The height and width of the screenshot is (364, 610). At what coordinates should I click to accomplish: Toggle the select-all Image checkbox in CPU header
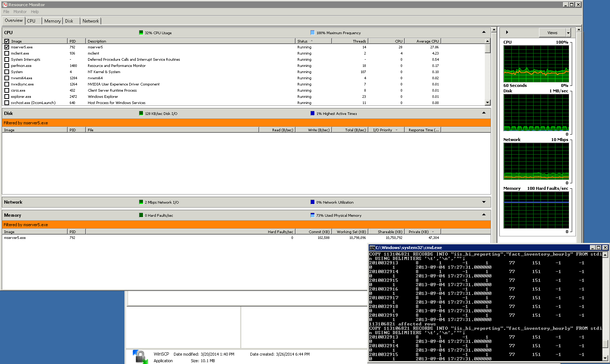click(7, 41)
